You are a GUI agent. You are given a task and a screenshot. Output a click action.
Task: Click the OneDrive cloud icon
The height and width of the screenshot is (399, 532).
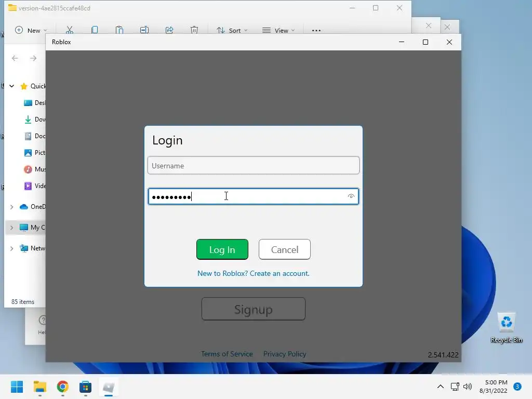click(24, 207)
